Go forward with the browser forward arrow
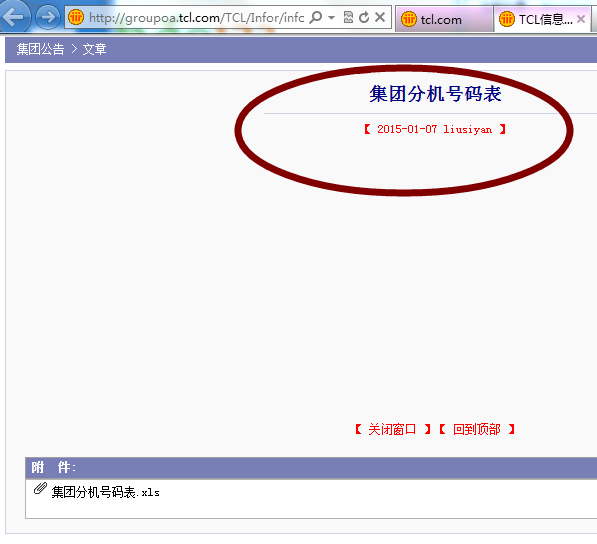597x544 pixels. click(48, 17)
